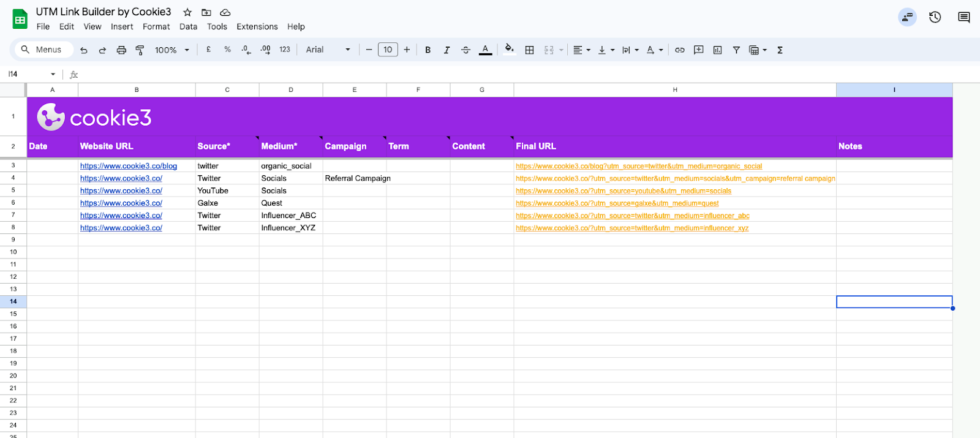Open the Arial font dropdown
Screen dimensions: 980x438
tap(328, 50)
